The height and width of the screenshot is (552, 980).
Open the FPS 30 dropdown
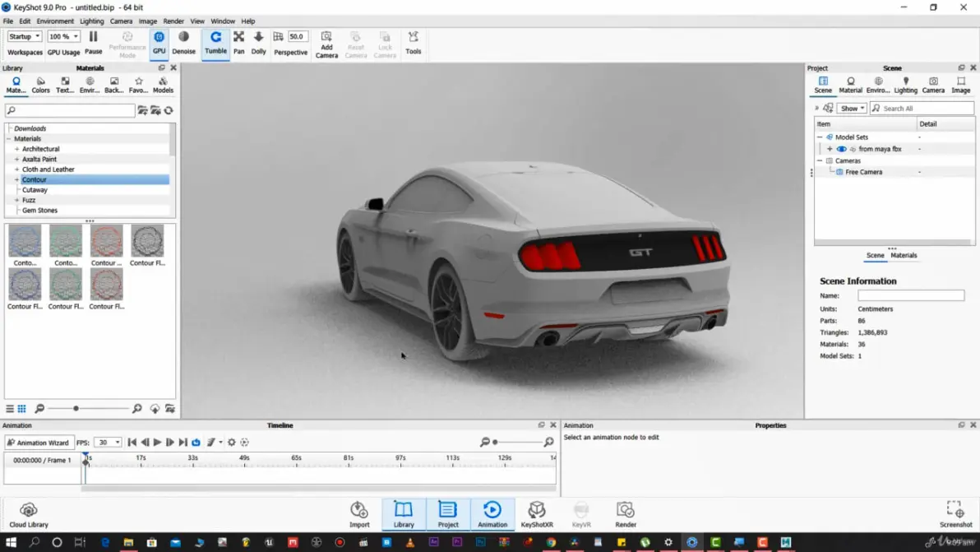(x=108, y=443)
